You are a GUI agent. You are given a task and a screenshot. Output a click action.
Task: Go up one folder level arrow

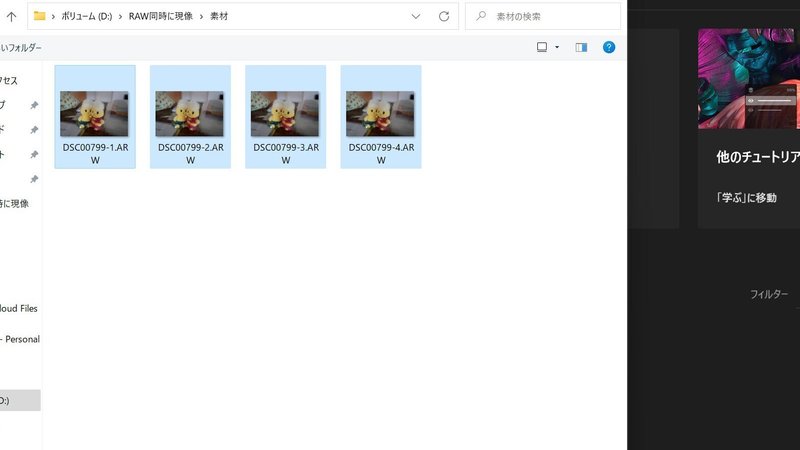point(11,16)
